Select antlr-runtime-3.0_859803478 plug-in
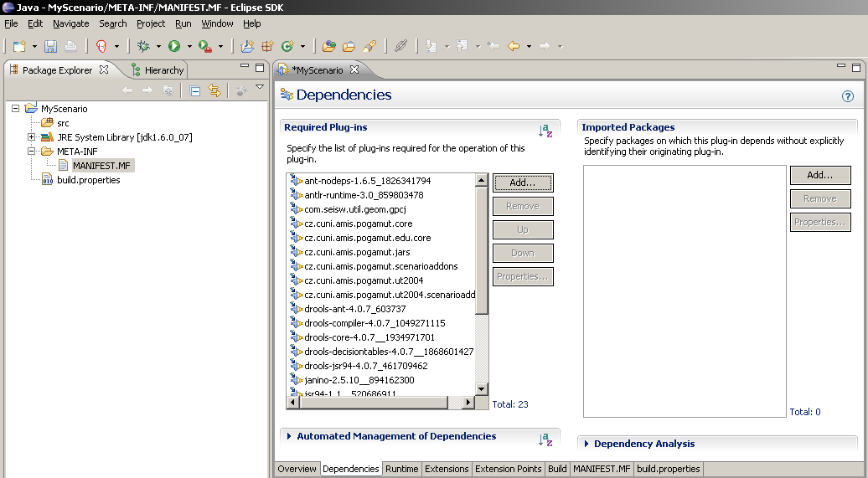The image size is (868, 478). coord(364,195)
